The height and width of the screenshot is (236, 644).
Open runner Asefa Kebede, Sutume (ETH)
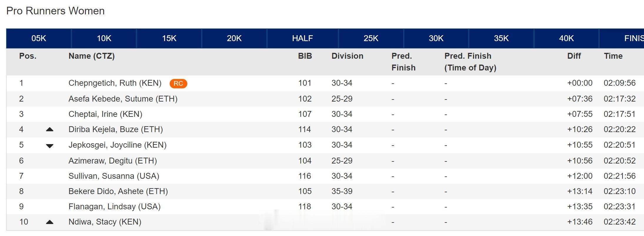click(x=123, y=99)
